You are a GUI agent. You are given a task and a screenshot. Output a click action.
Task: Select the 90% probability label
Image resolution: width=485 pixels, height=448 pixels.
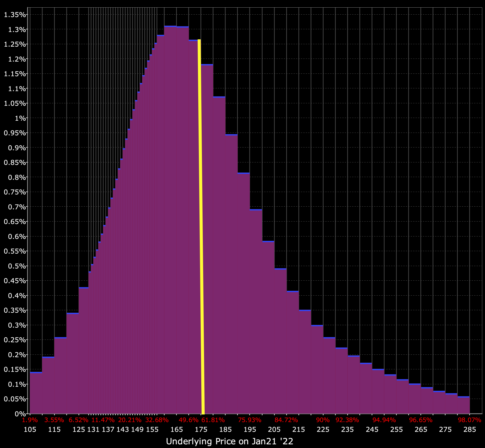[x=323, y=420]
